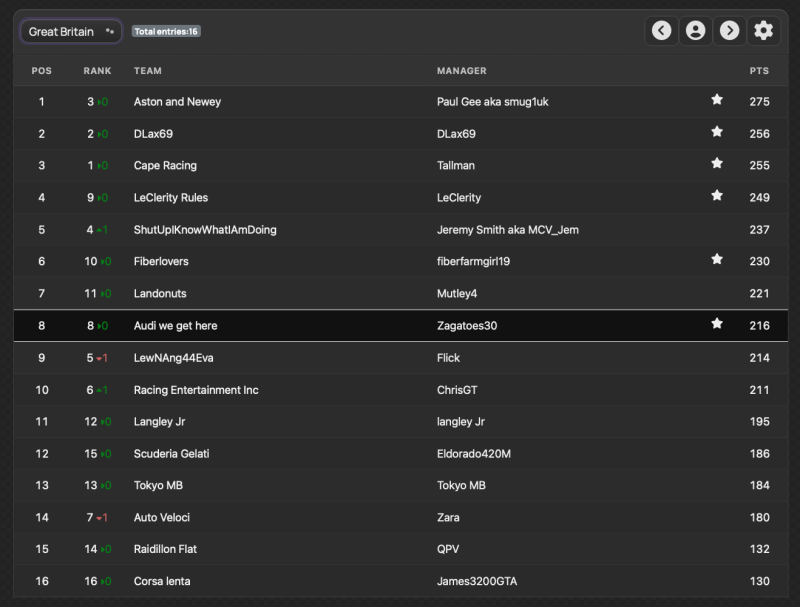
Task: Click the next page arrow icon
Action: pos(729,31)
